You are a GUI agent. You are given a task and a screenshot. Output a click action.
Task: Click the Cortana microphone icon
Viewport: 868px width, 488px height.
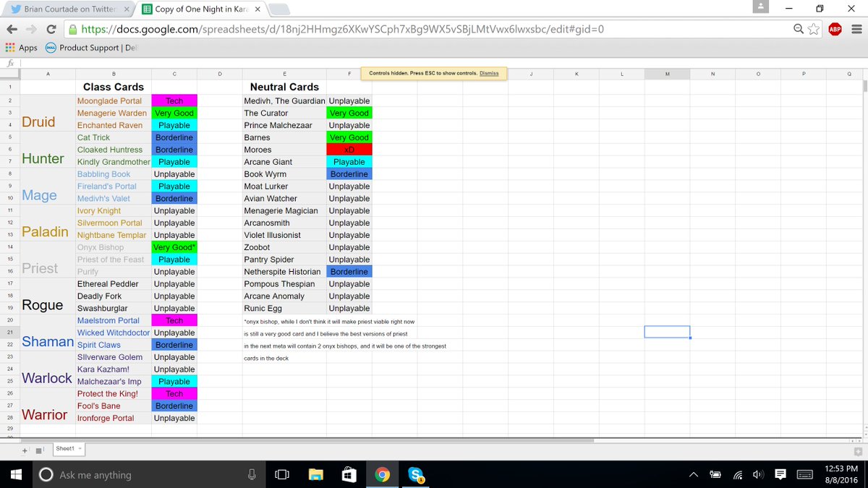tap(252, 474)
